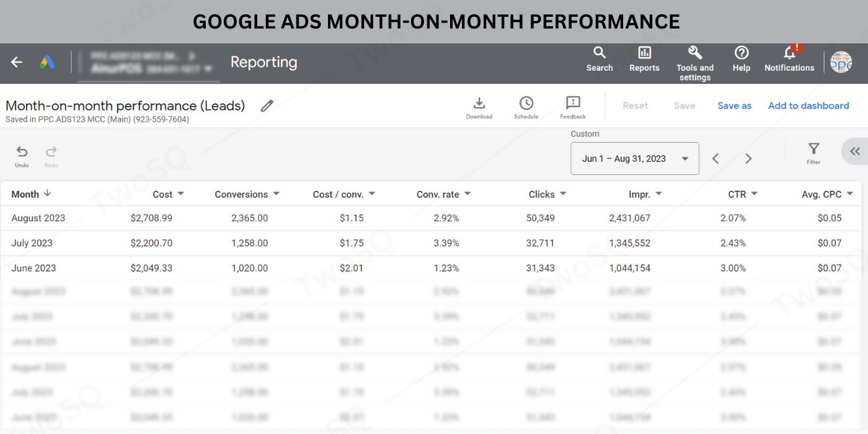Screen dimensions: 868x434
Task: Collapse the side panel with double chevron
Action: (x=855, y=151)
